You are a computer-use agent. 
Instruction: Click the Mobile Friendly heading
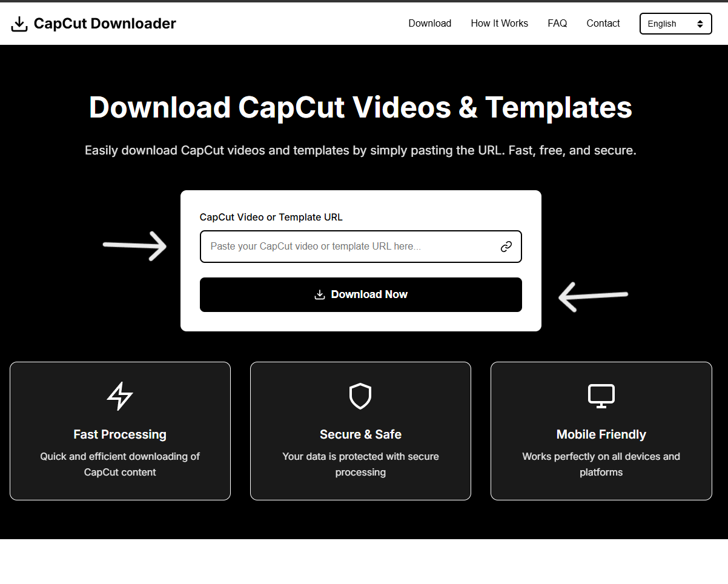coord(601,434)
